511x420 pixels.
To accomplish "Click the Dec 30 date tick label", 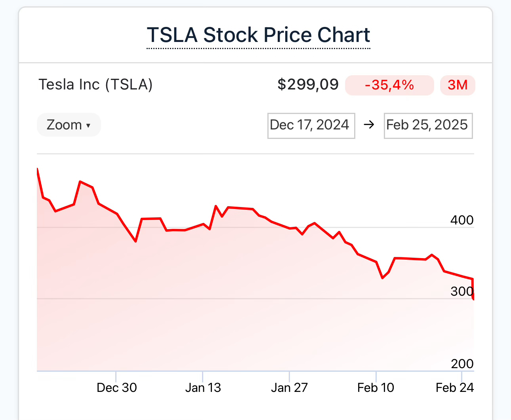I will [116, 388].
